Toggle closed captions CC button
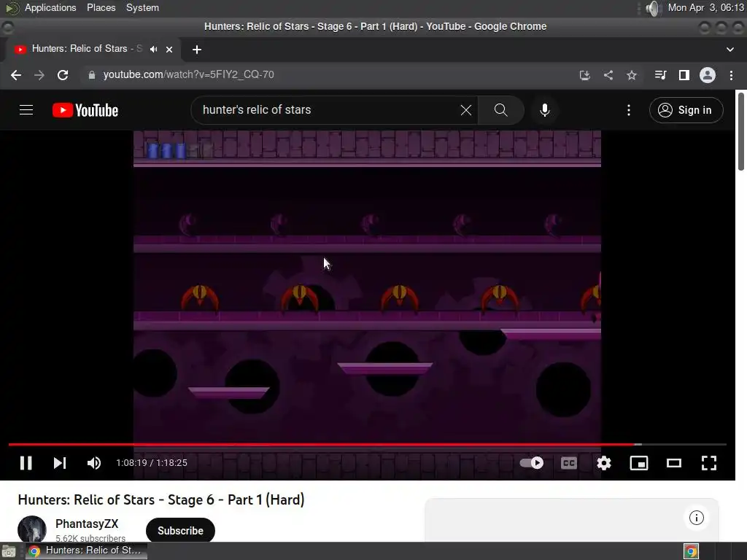The height and width of the screenshot is (560, 747). coord(569,463)
